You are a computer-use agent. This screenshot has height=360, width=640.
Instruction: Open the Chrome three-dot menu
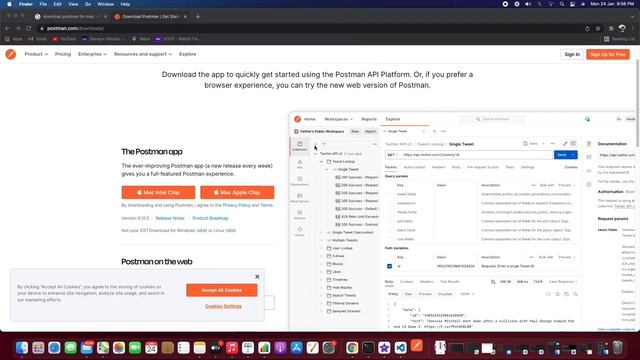(633, 29)
